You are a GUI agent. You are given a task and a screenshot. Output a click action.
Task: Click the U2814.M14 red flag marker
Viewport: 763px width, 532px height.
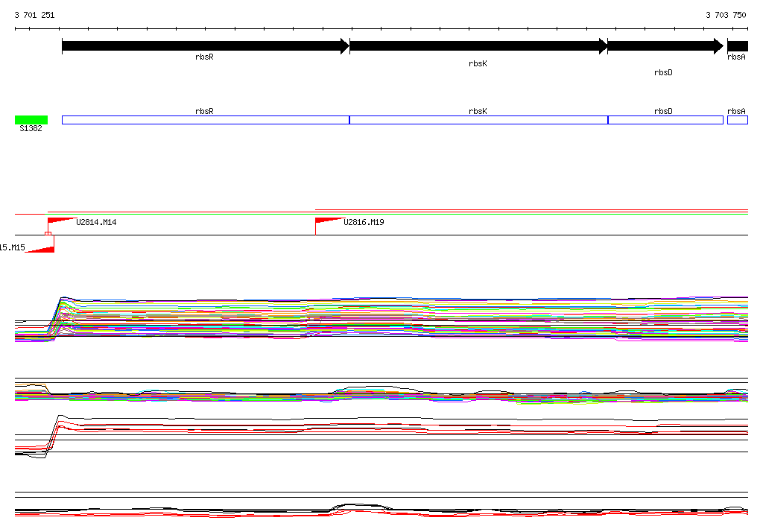click(x=62, y=221)
